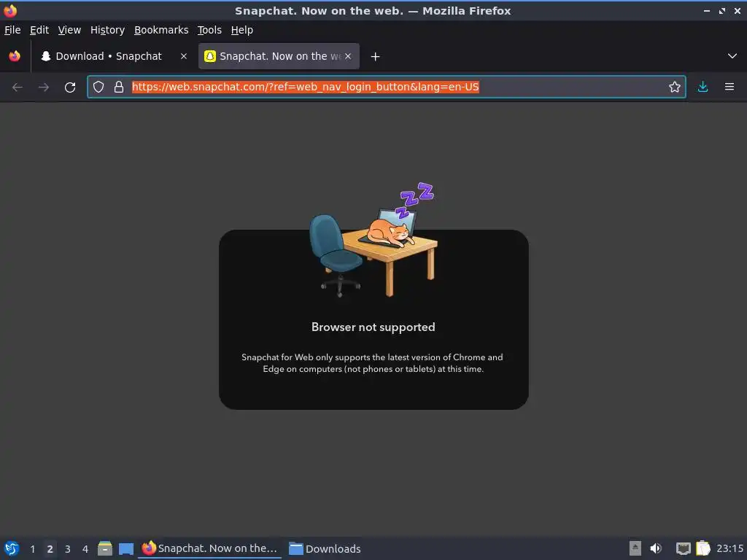Click the 23:15 clock

pyautogui.click(x=729, y=548)
